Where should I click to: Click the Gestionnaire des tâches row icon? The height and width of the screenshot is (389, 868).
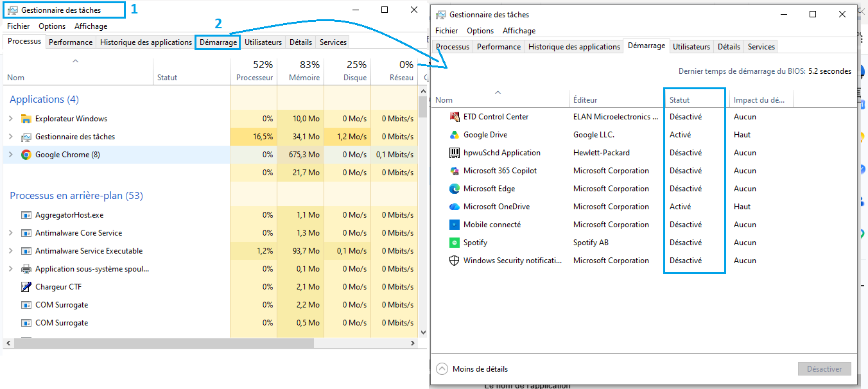26,137
